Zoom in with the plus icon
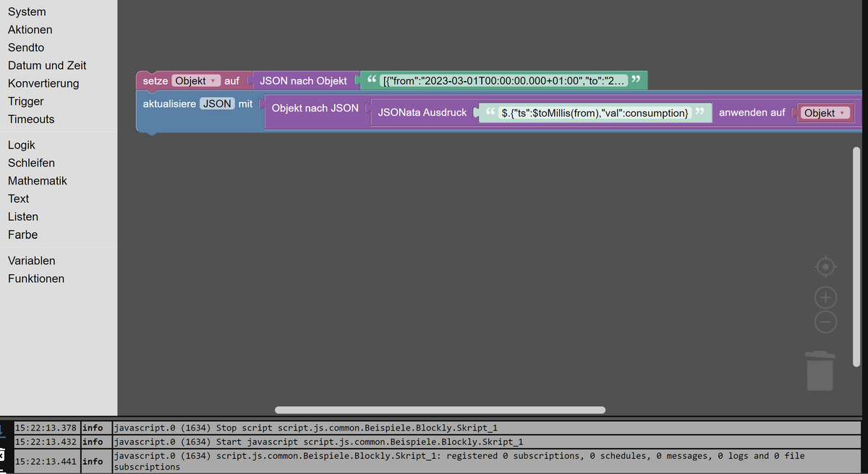868x474 pixels. click(825, 297)
